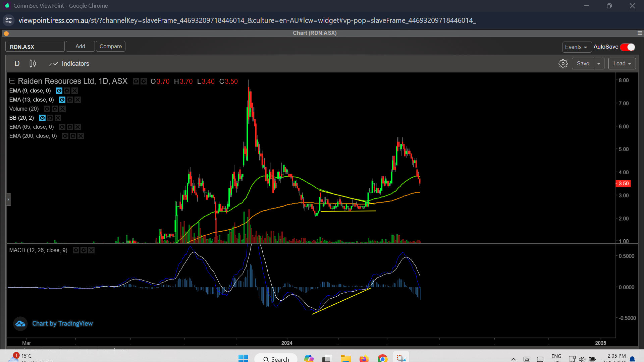
Task: Hide the EMA (13, close, 0) indicator
Action: click(62, 100)
